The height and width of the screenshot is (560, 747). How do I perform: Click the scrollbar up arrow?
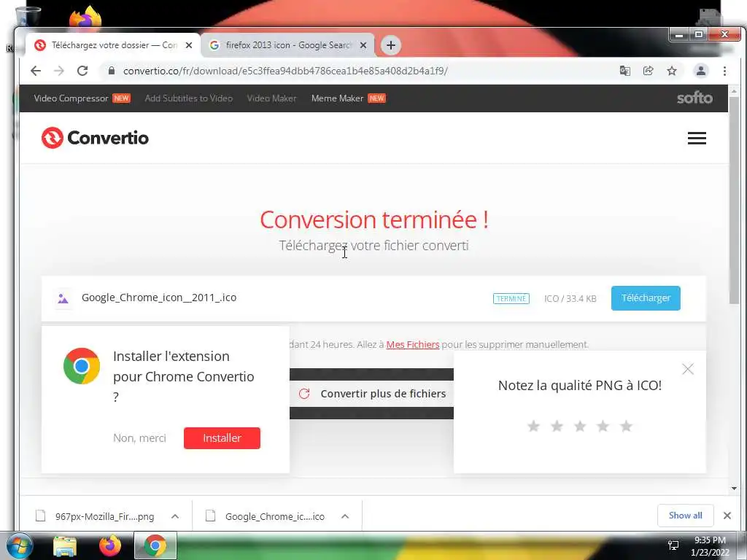tap(734, 90)
